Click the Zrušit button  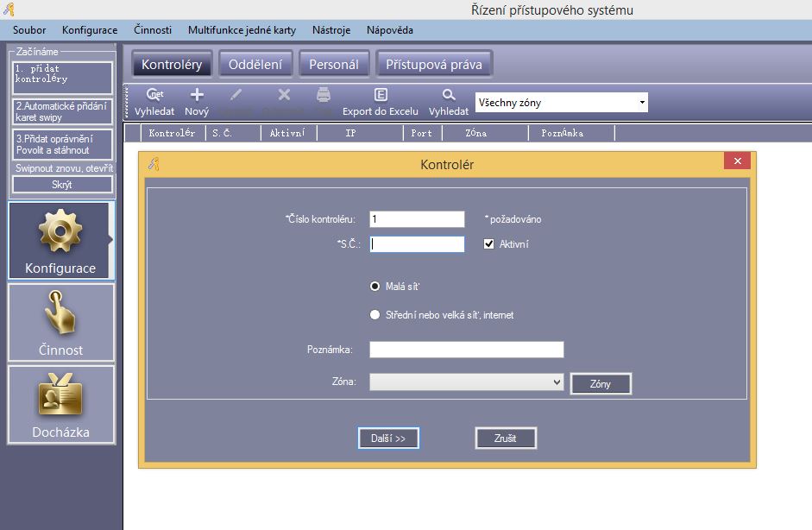[x=506, y=439]
